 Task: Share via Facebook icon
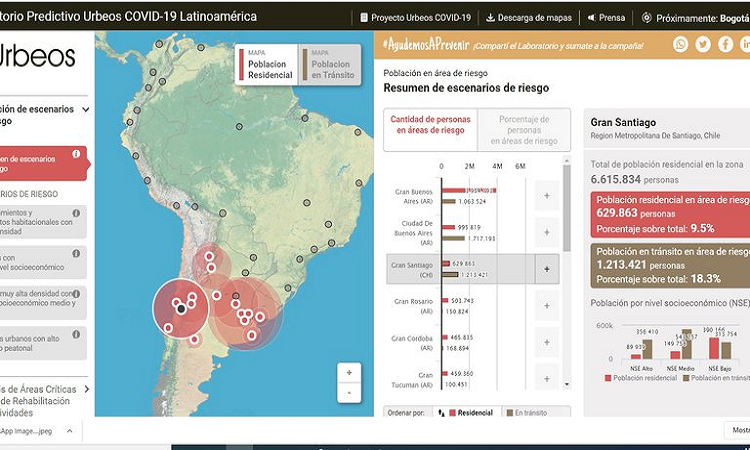tap(725, 44)
